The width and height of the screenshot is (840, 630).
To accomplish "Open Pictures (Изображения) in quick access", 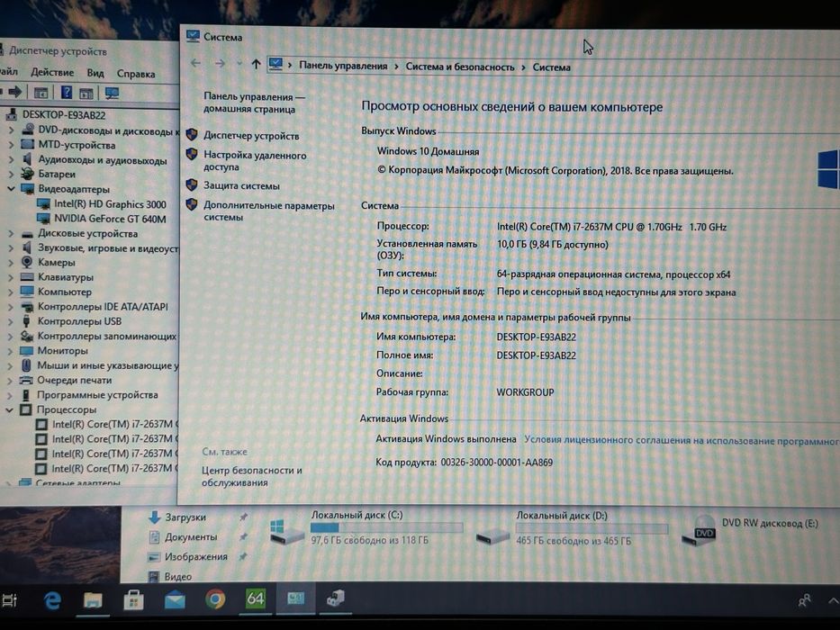I will (x=196, y=556).
